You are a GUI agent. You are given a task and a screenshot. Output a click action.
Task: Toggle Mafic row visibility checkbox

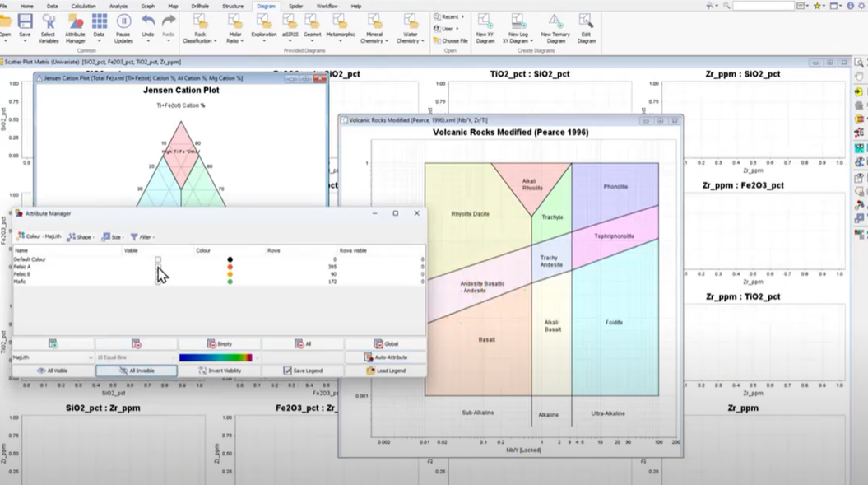click(x=158, y=282)
